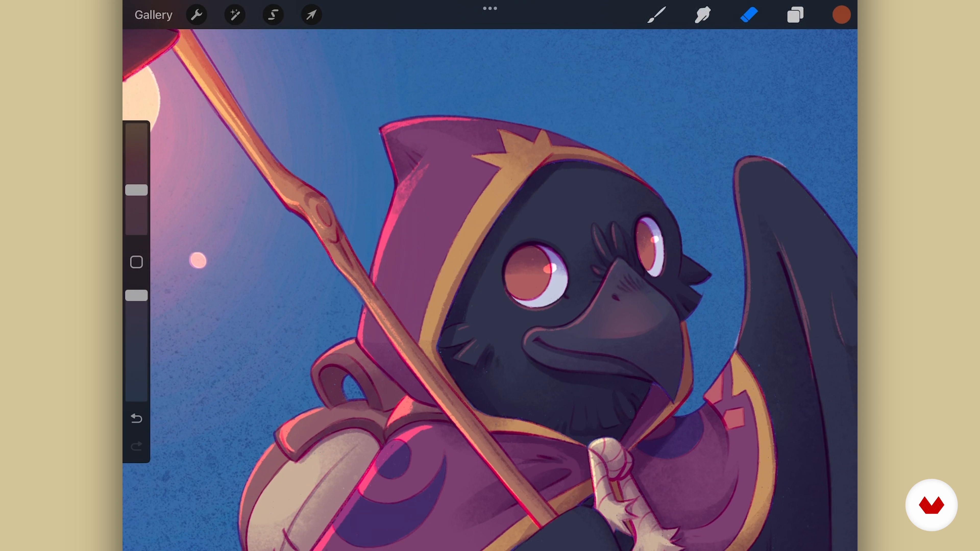
Task: Open the Actions wrench menu
Action: (197, 15)
